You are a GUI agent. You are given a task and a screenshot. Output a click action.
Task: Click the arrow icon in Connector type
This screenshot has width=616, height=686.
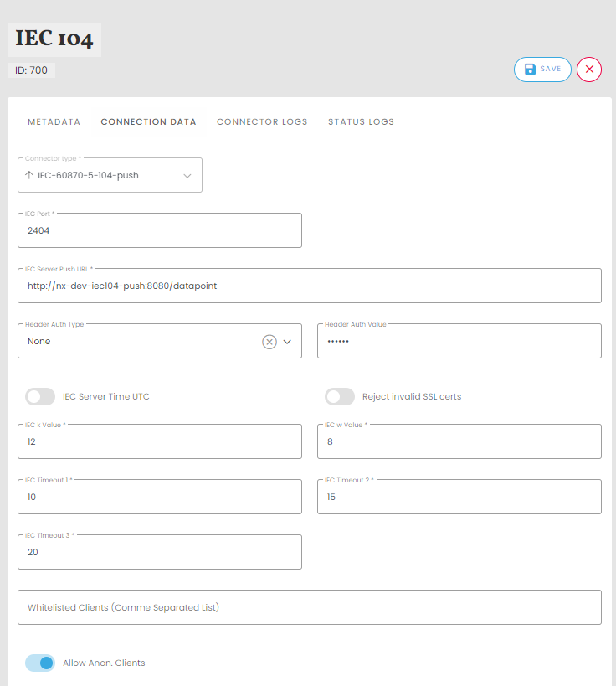[x=29, y=176]
